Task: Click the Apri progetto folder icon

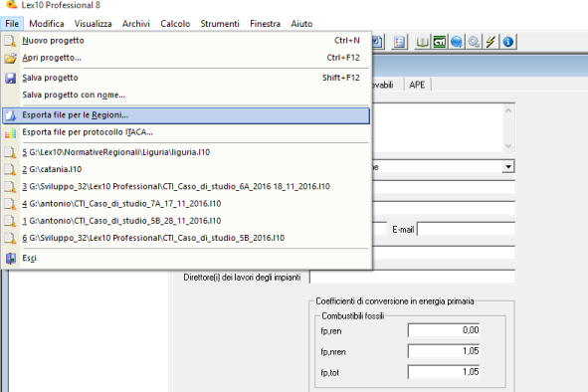Action: tap(11, 58)
